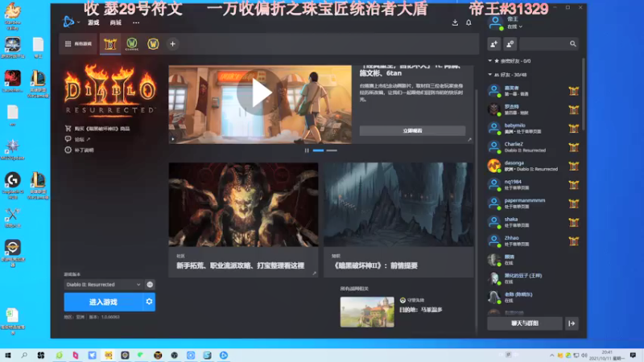Open the Logitech G HUB desktop shortcut

point(13,185)
